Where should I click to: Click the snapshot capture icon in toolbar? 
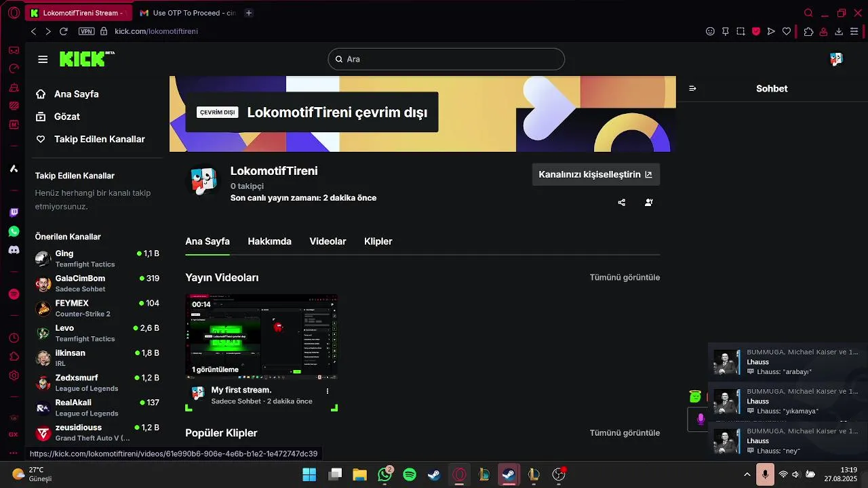click(x=741, y=31)
